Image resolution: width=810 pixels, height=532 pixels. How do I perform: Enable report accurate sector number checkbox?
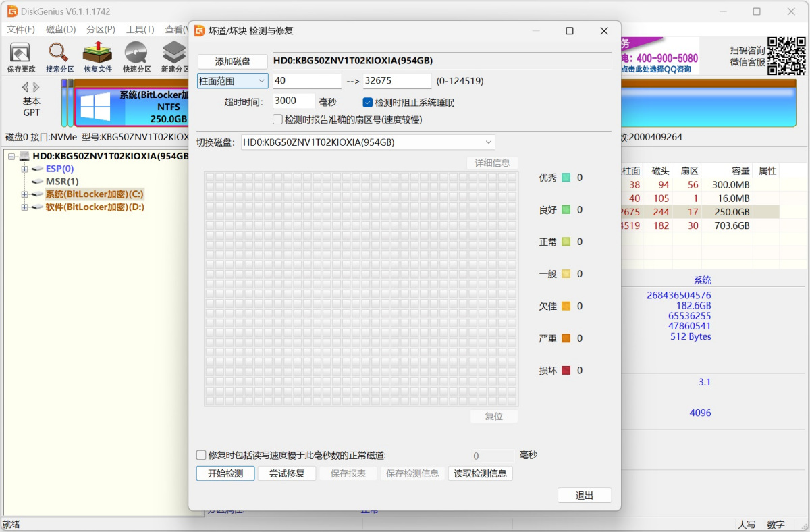point(277,119)
